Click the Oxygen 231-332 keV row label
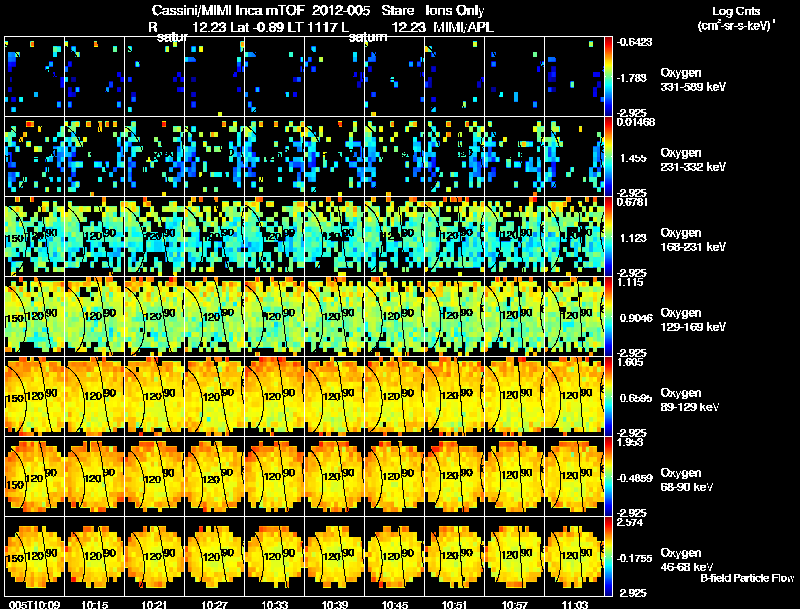The image size is (800, 609). (x=693, y=160)
